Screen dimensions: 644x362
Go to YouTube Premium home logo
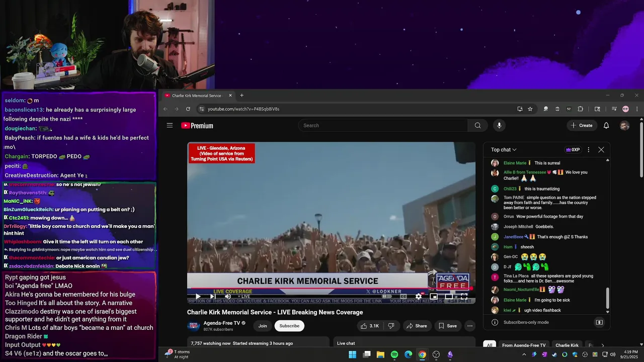point(197,126)
